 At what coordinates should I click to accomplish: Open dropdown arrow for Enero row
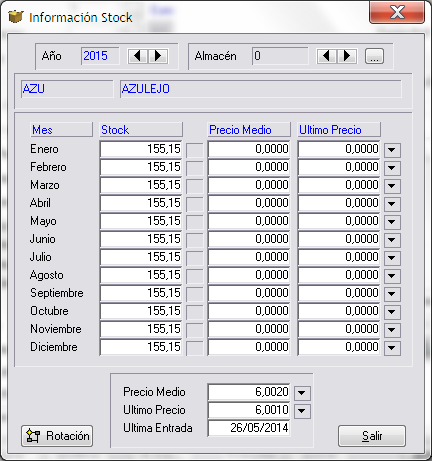(392, 150)
